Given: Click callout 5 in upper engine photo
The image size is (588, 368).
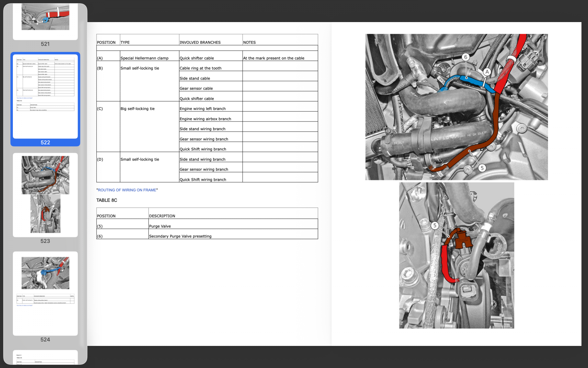Looking at the screenshot, I should click(482, 168).
